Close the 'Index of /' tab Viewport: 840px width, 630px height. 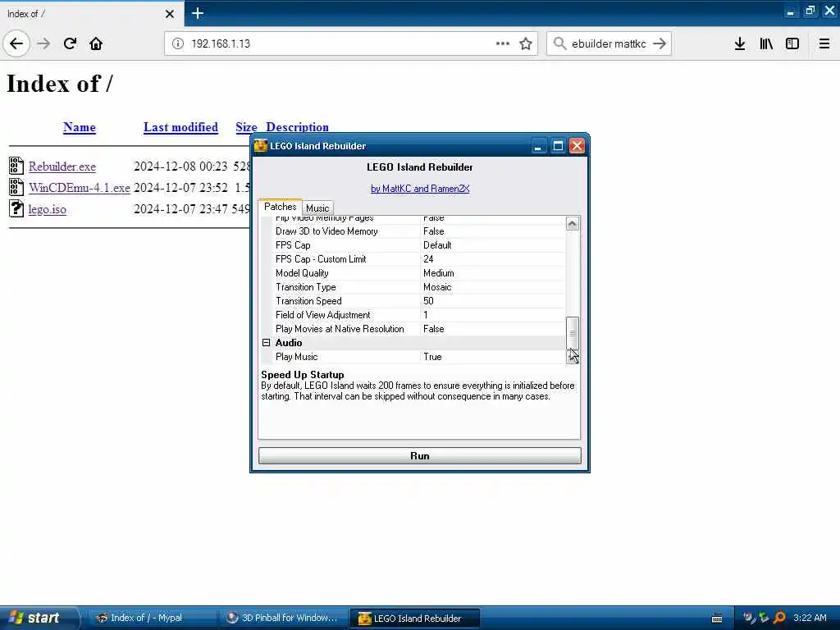[169, 13]
